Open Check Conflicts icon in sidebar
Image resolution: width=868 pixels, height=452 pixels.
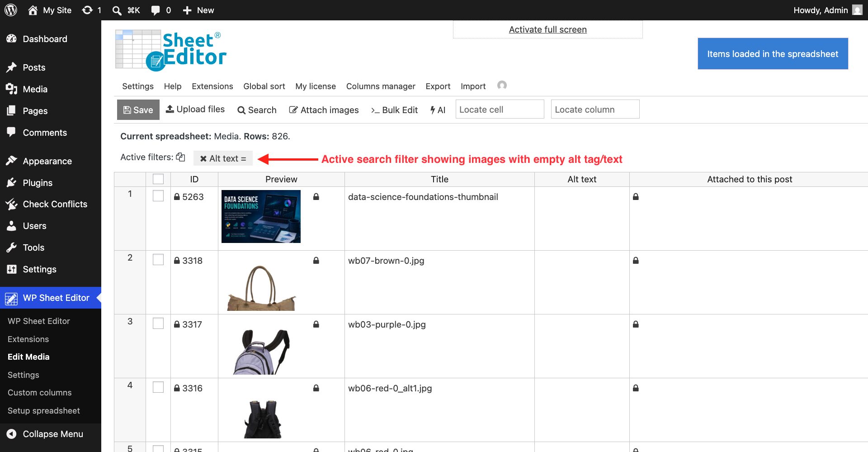click(11, 204)
